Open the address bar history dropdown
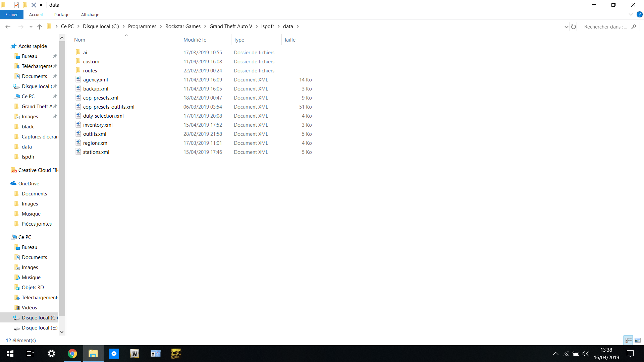This screenshot has height=362, width=644. click(x=566, y=27)
